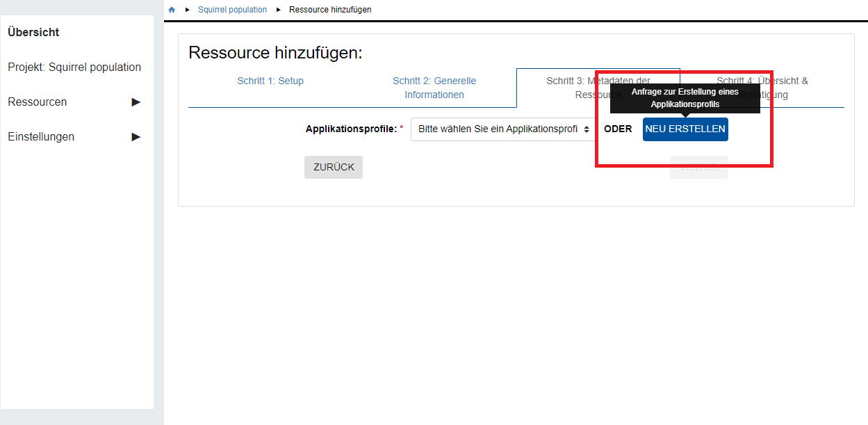Open the Einstellungen sidebar item

click(41, 136)
